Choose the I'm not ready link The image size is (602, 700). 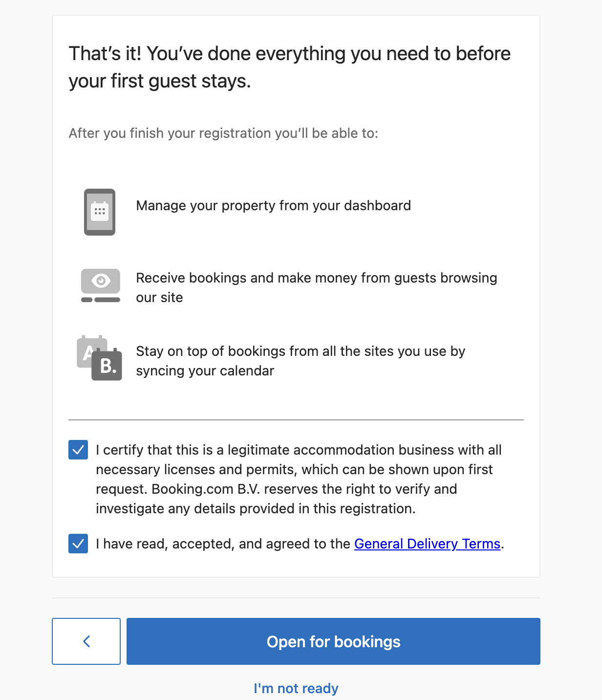(296, 688)
